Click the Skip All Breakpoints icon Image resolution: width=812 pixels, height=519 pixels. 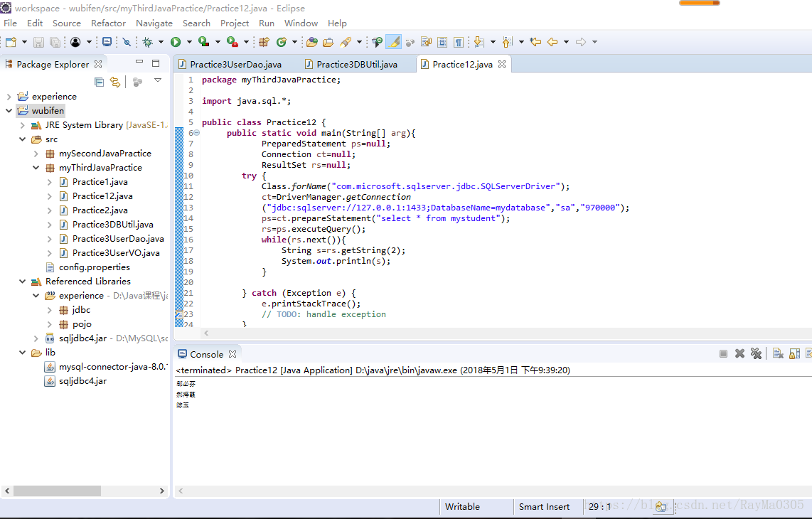coord(127,42)
